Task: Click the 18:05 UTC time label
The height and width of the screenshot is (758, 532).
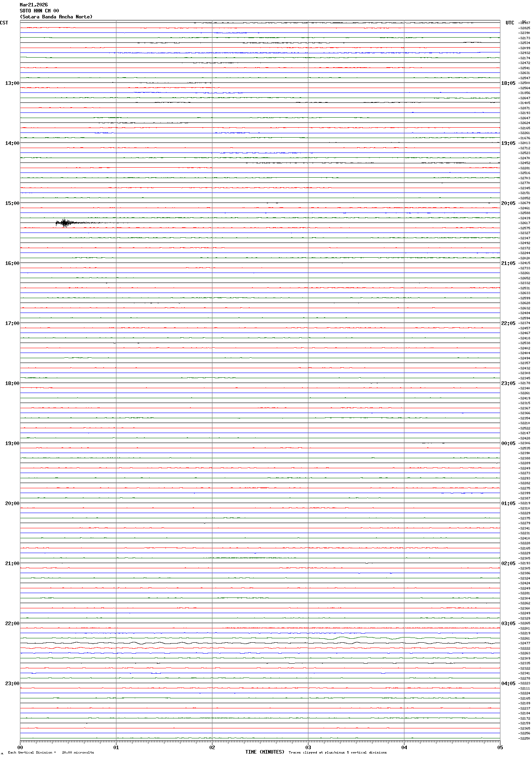Action: pyautogui.click(x=508, y=83)
